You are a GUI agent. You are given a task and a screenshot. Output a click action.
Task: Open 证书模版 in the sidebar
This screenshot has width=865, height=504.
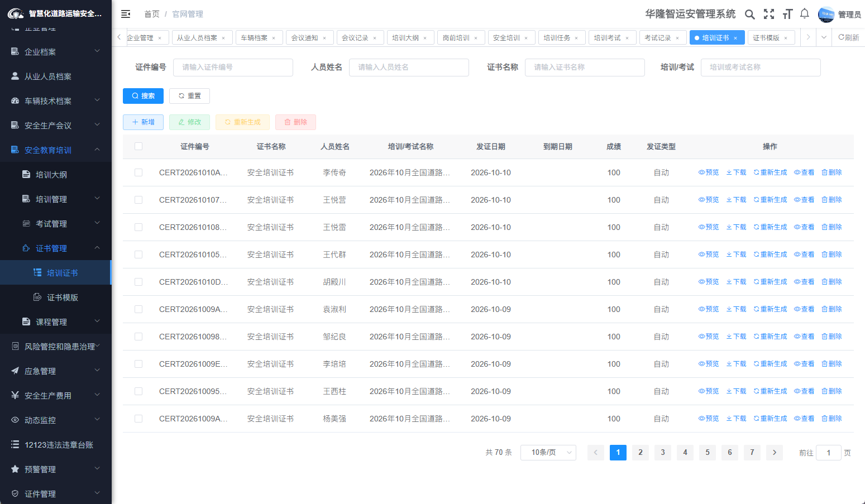pos(56,297)
